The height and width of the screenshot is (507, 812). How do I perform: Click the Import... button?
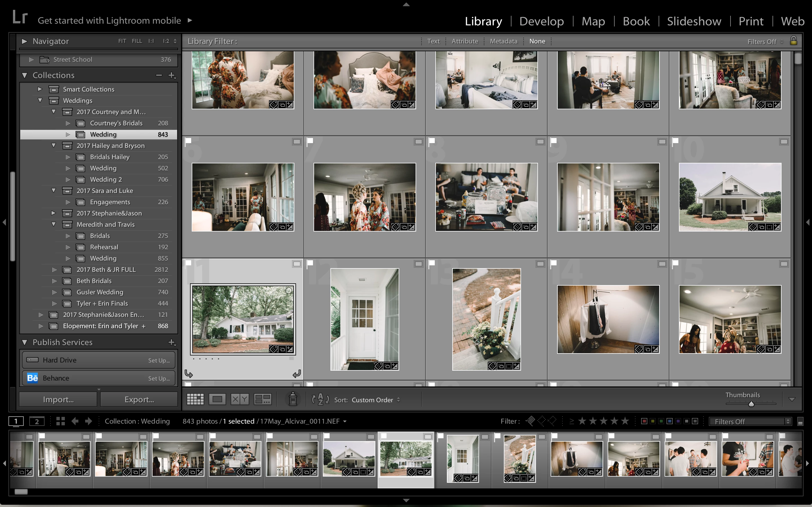tap(58, 399)
